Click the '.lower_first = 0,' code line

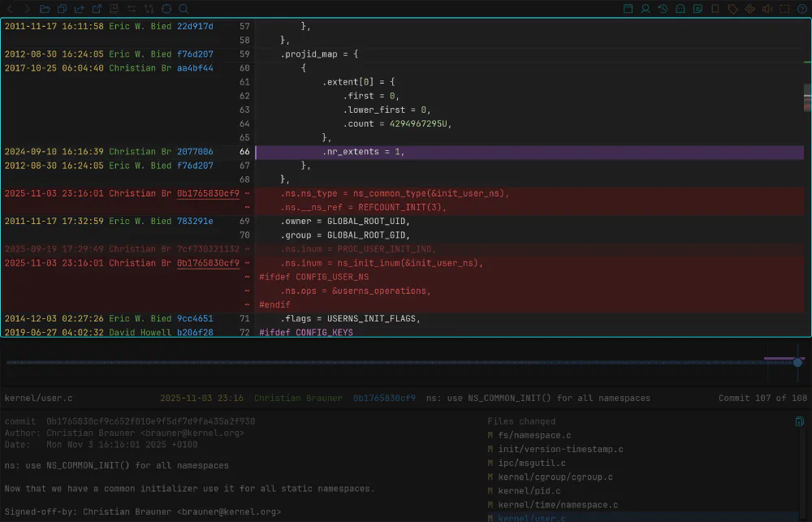387,110
